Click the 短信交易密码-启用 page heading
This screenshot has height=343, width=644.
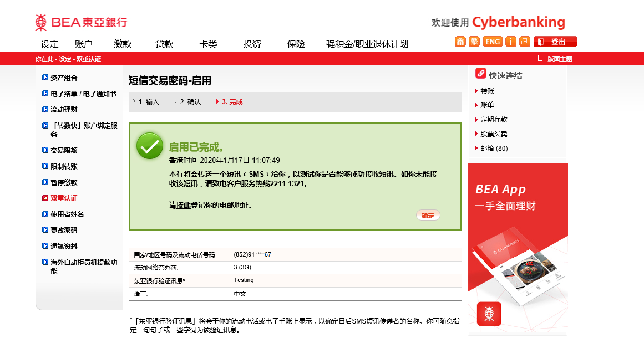[x=170, y=80]
